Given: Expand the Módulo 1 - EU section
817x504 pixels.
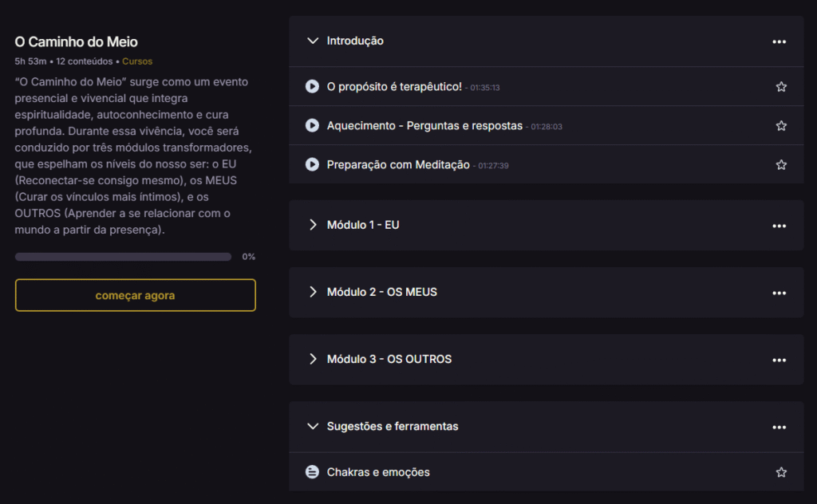Looking at the screenshot, I should pyautogui.click(x=313, y=225).
